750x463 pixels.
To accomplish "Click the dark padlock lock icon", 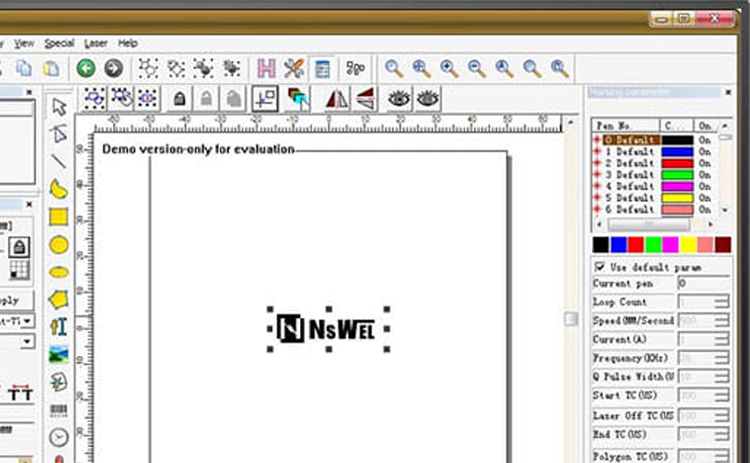I will tap(179, 99).
